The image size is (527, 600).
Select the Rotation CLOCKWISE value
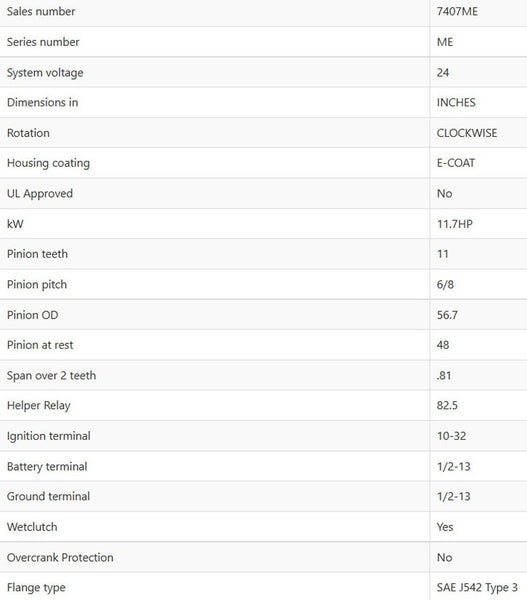coord(467,133)
